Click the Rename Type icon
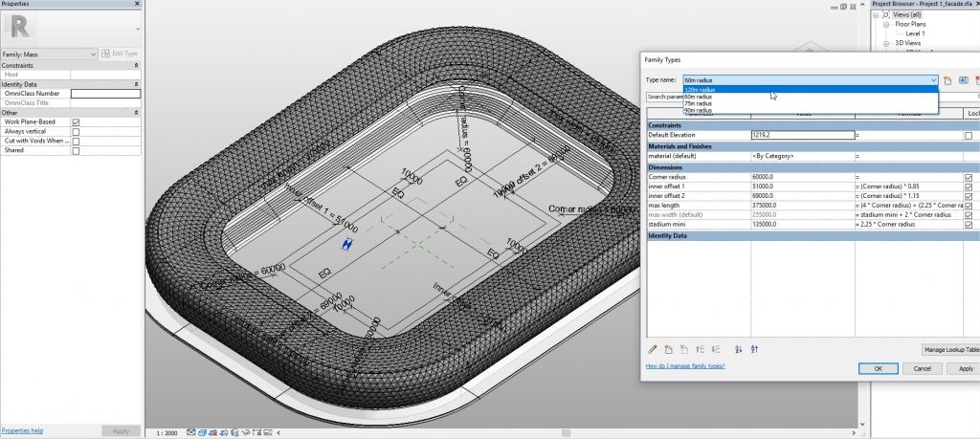980x439 pixels. click(963, 80)
